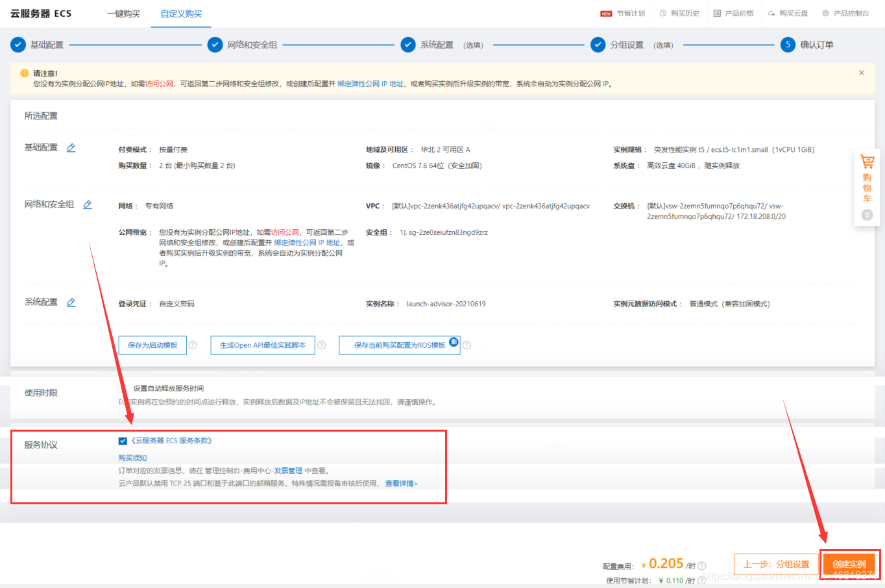Click the 分组设置 step checkmark circle
This screenshot has width=885, height=588.
click(598, 45)
